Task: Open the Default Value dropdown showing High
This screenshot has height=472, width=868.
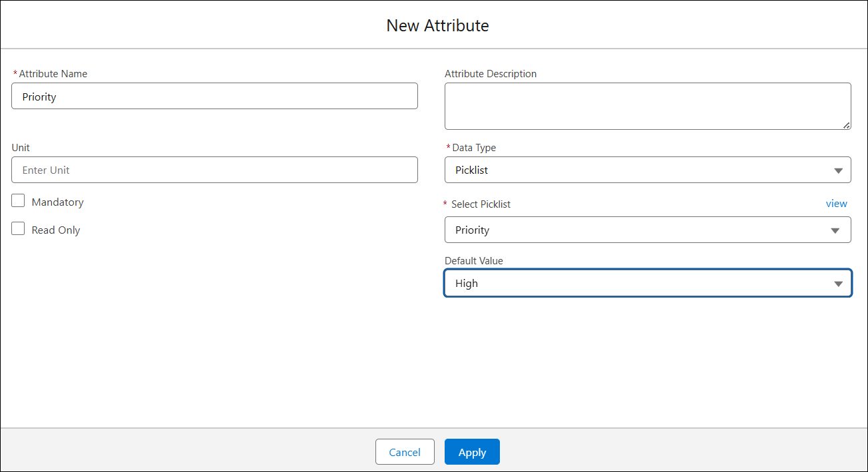Action: [x=648, y=283]
